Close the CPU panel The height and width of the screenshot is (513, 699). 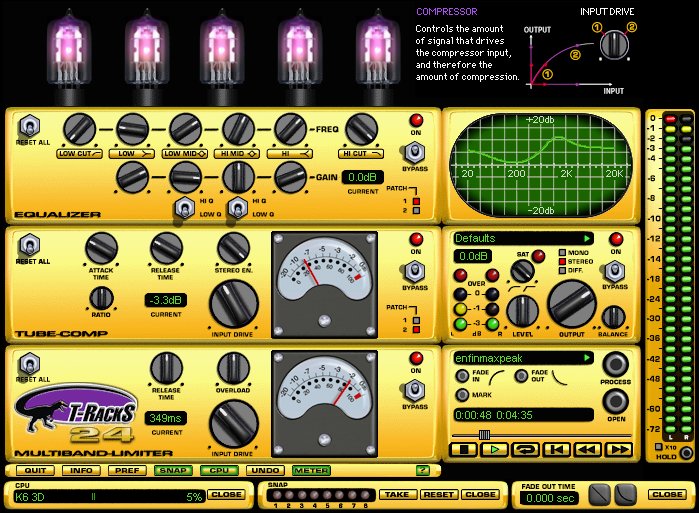coord(226,494)
